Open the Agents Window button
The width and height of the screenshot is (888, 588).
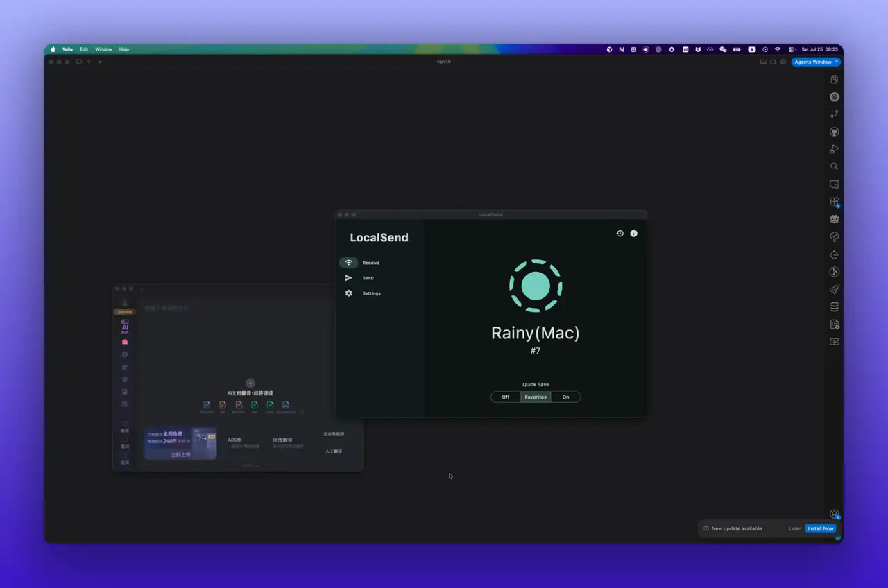point(815,62)
